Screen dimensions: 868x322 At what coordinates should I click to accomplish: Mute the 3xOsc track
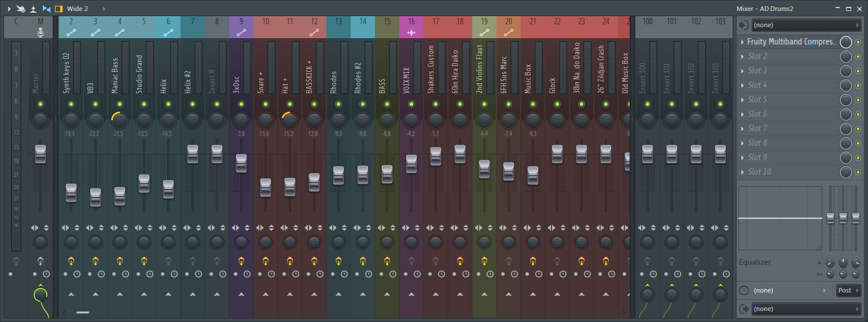pos(241,104)
